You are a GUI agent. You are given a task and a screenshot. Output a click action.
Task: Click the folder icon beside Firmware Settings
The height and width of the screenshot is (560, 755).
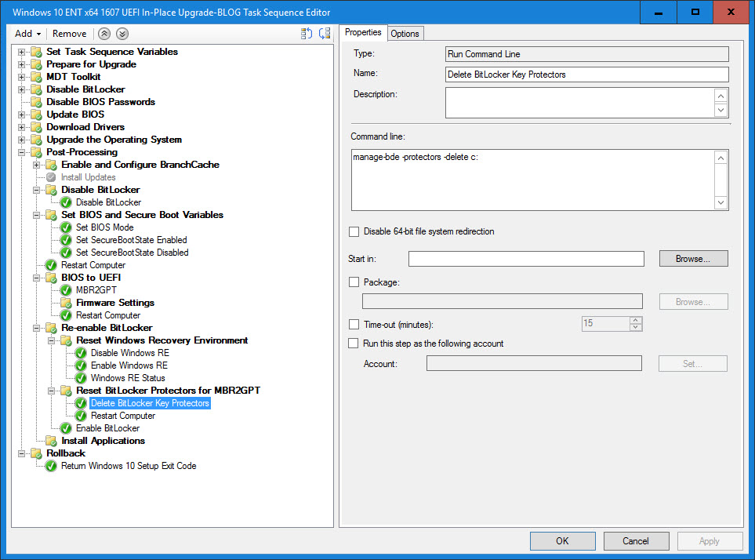(67, 303)
